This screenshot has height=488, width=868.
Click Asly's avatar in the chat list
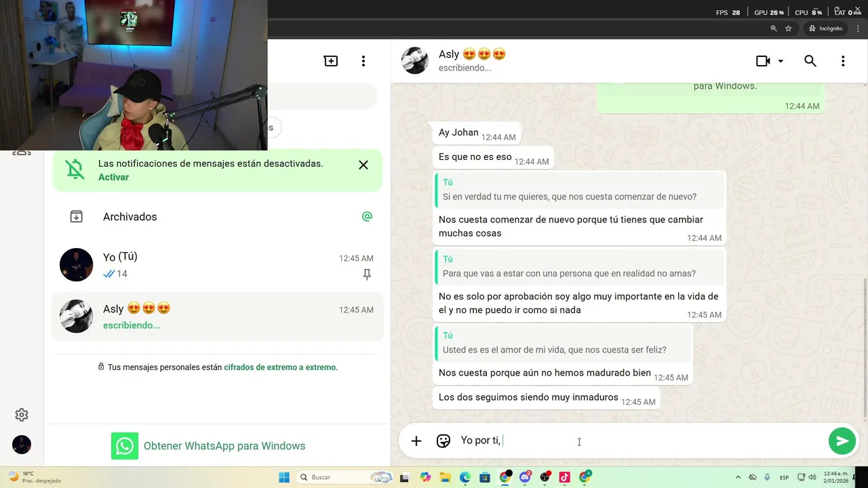tap(76, 317)
